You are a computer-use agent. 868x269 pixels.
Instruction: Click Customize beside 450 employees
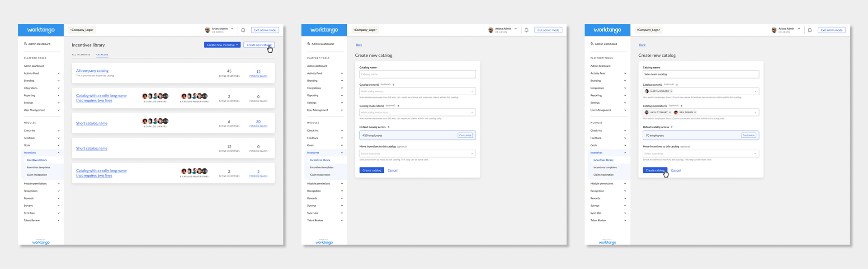[465, 135]
